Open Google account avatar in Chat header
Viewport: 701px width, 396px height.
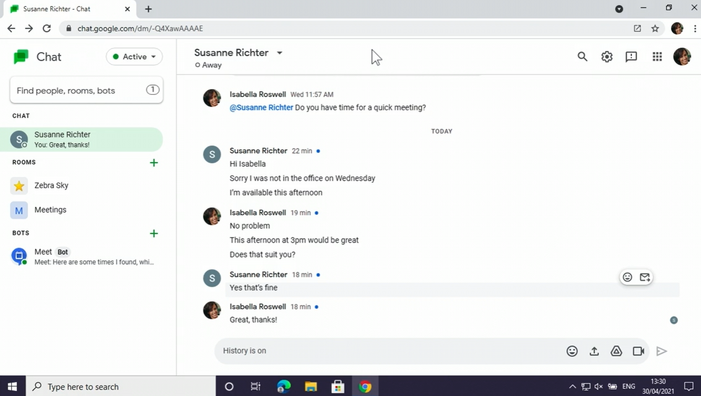682,56
